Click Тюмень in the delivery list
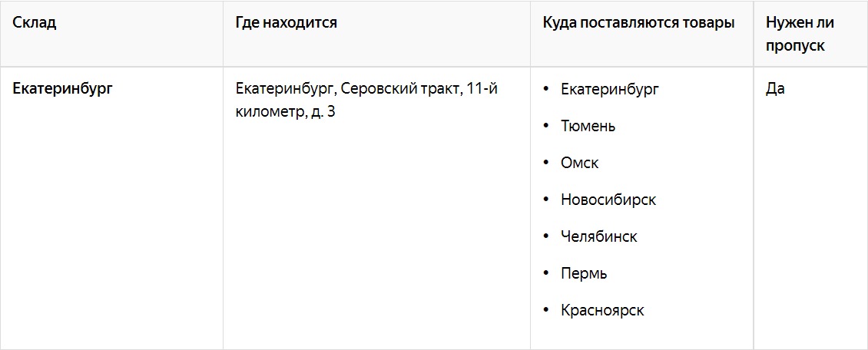This screenshot has width=868, height=350. click(x=588, y=126)
